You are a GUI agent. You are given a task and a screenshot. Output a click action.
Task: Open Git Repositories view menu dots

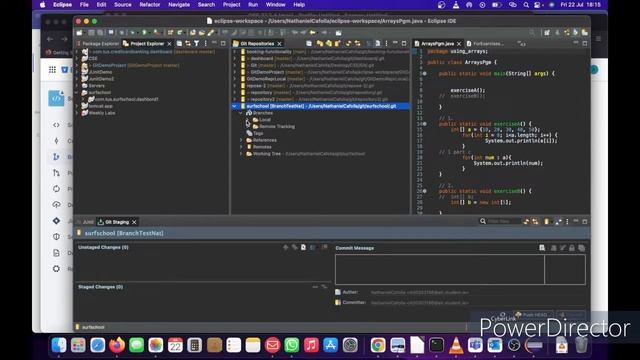(x=387, y=44)
